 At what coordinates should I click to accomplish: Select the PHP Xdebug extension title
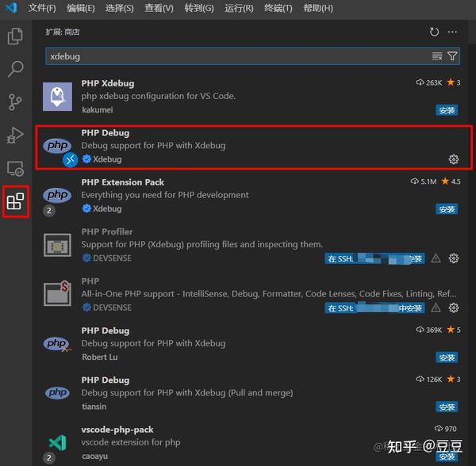[108, 83]
